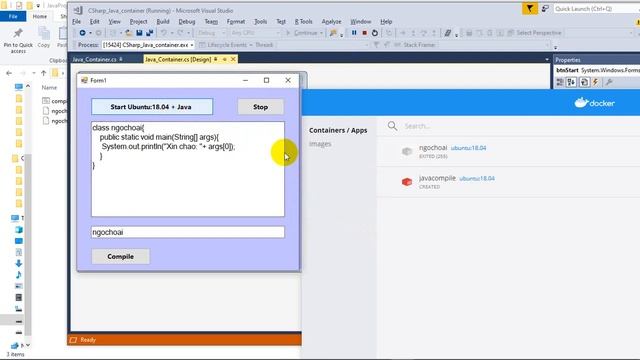Click the Stop button in Form1
The width and height of the screenshot is (640, 360).
260,107
